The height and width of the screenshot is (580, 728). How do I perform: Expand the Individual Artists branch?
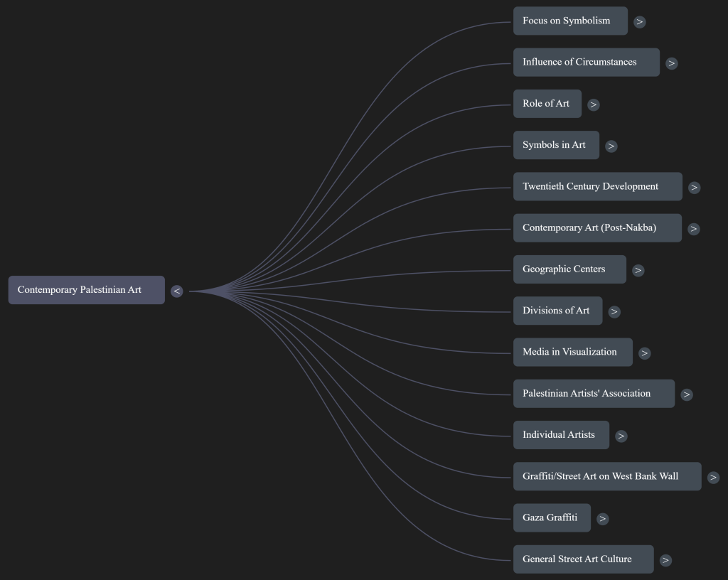click(x=621, y=436)
